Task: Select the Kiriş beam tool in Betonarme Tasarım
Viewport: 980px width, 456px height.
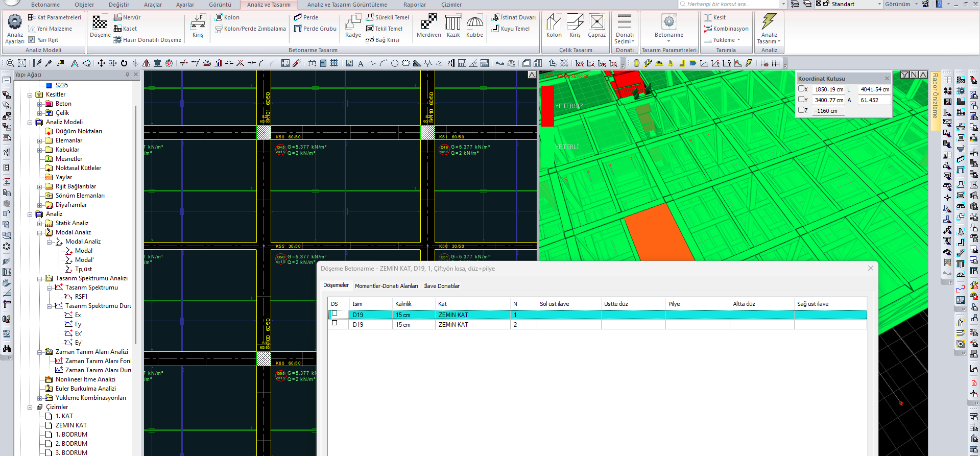Action: click(198, 26)
